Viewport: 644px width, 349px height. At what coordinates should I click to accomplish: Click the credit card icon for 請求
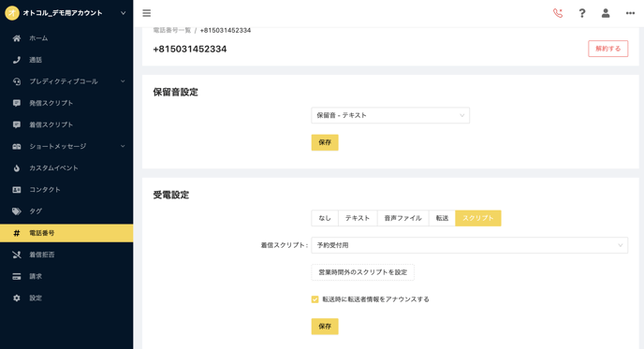(17, 276)
